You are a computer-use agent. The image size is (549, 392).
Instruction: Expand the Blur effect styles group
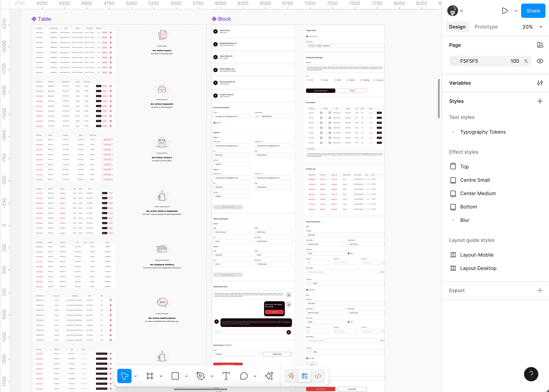[x=453, y=220]
